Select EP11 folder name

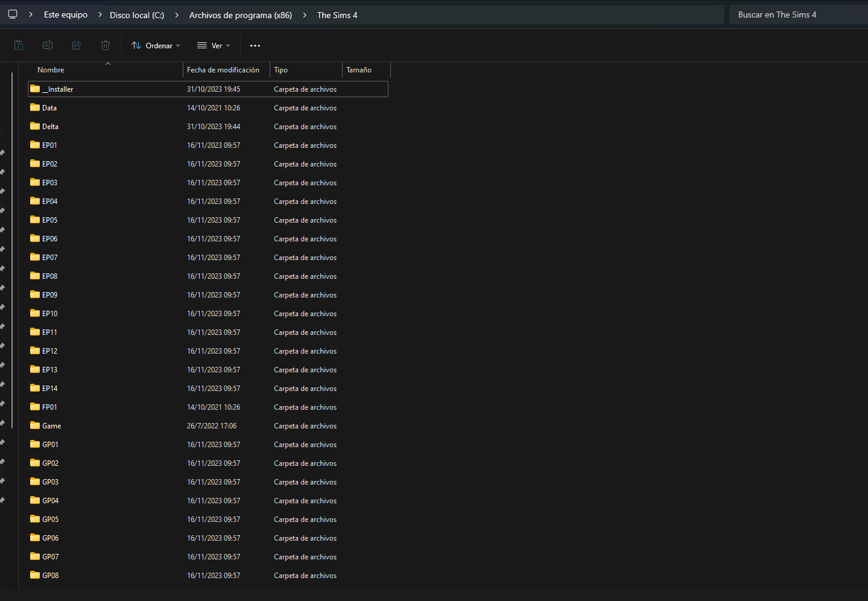50,332
